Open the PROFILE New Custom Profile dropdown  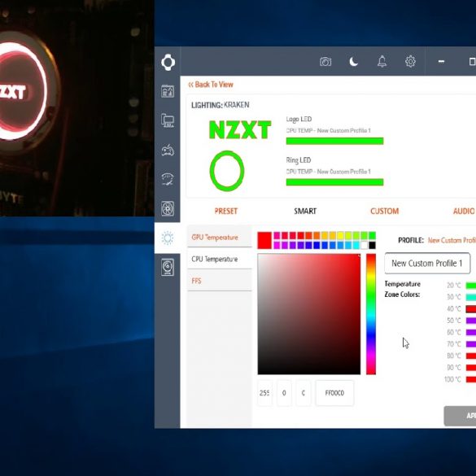click(452, 240)
